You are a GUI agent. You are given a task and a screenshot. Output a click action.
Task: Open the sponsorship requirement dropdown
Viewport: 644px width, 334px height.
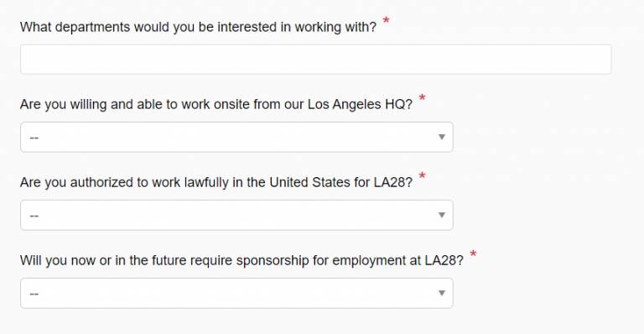pyautogui.click(x=236, y=294)
